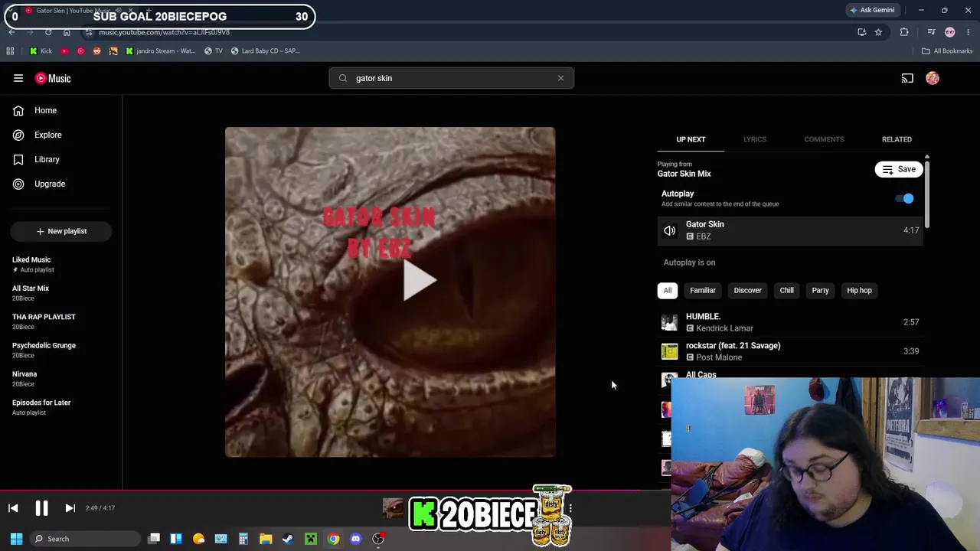Open the YouTube Music hamburger guide menu
The height and width of the screenshot is (551, 980).
point(18,78)
